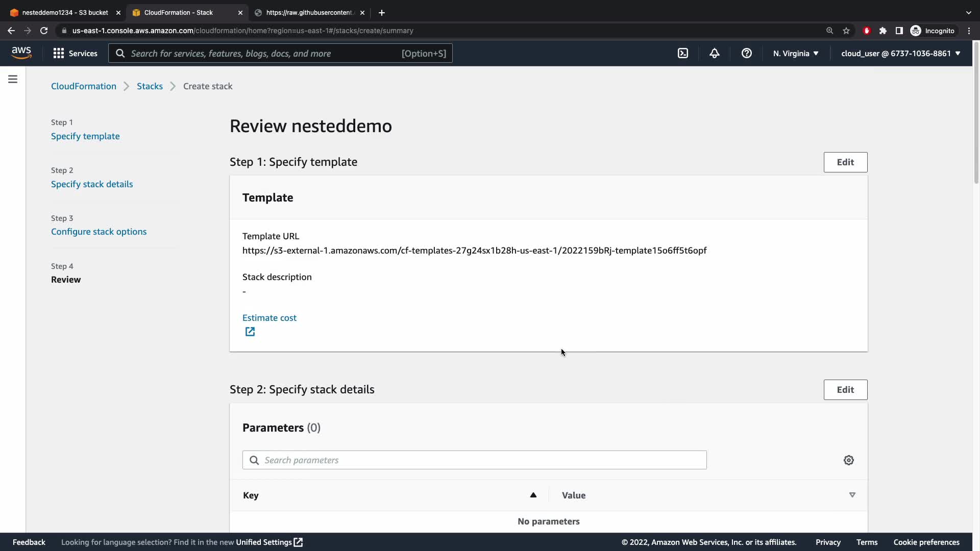Open the Services grid menu
Screen dimensions: 980x551
[75, 54]
